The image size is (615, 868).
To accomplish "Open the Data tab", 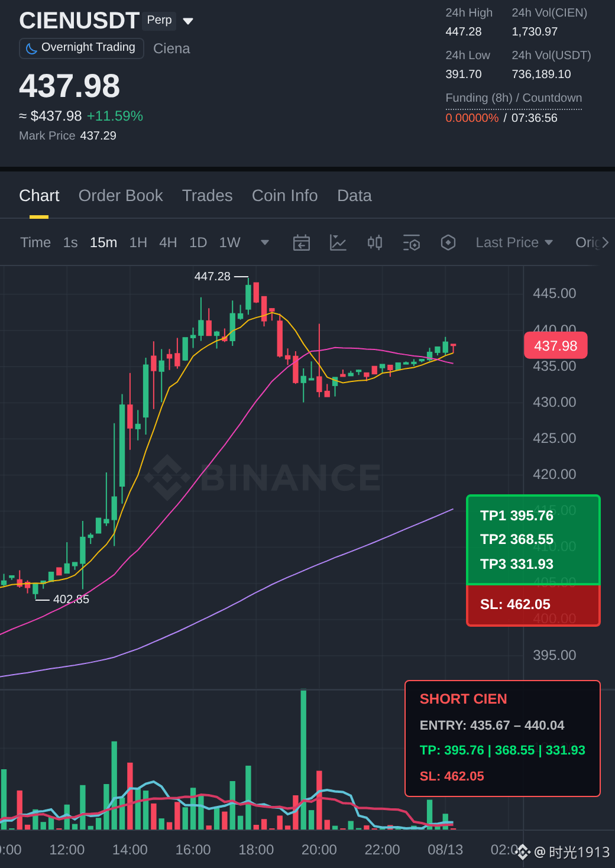I will pyautogui.click(x=354, y=196).
